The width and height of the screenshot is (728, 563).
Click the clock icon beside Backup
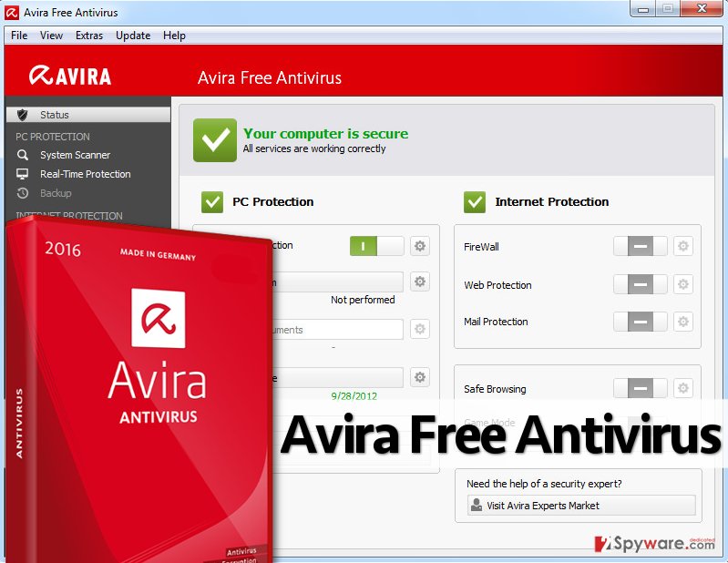(22, 193)
